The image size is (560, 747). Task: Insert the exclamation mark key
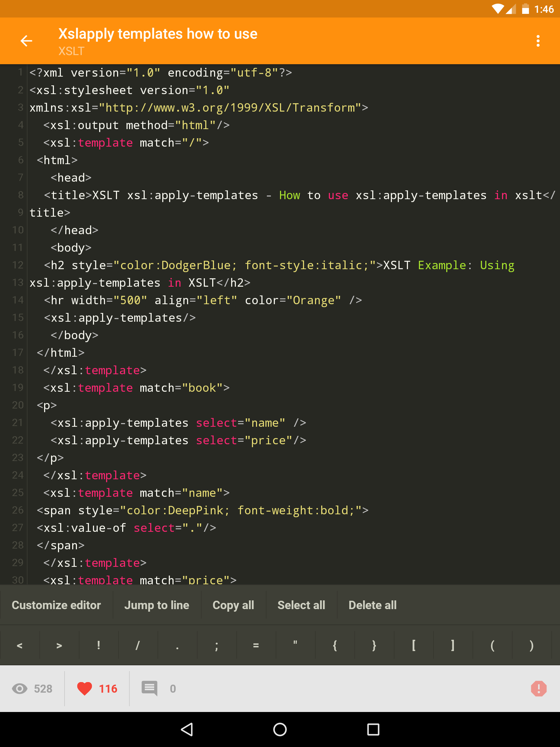[x=98, y=646]
